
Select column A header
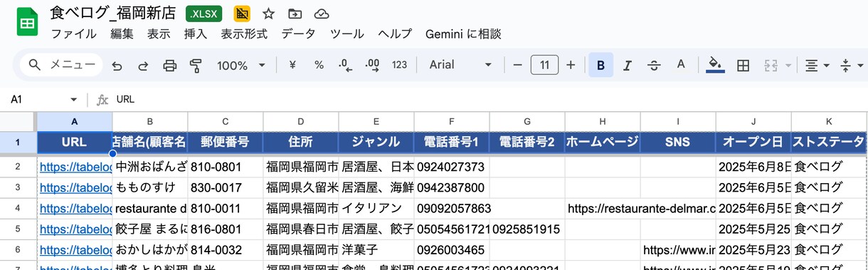click(x=75, y=122)
